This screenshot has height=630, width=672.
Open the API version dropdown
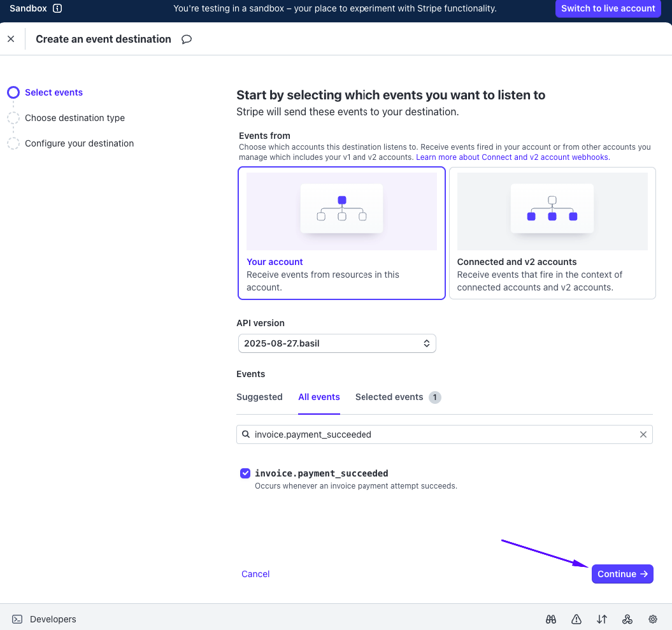tap(337, 343)
